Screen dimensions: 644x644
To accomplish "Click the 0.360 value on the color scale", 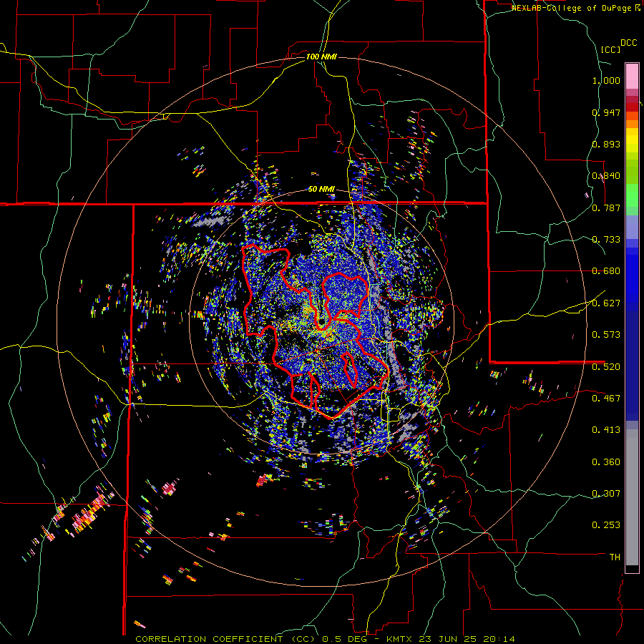I will (606, 462).
